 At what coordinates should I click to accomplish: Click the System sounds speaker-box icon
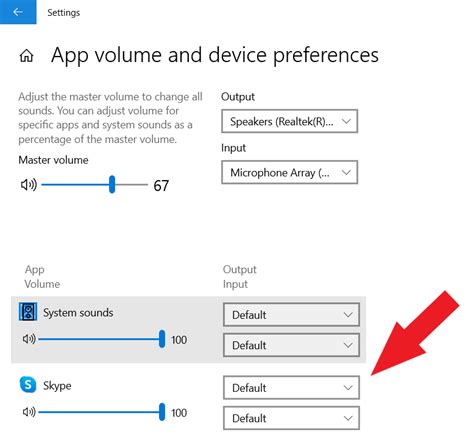point(28,312)
